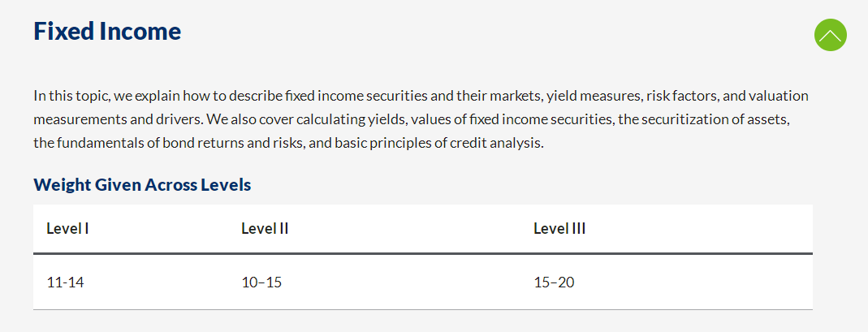Click the Level I column header
The image size is (868, 332).
tap(67, 229)
